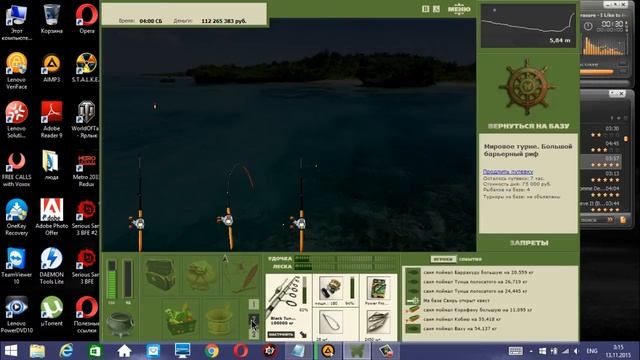Click the fishing hook thumbnail
Viewport: 640px width, 360px height.
tap(330, 322)
